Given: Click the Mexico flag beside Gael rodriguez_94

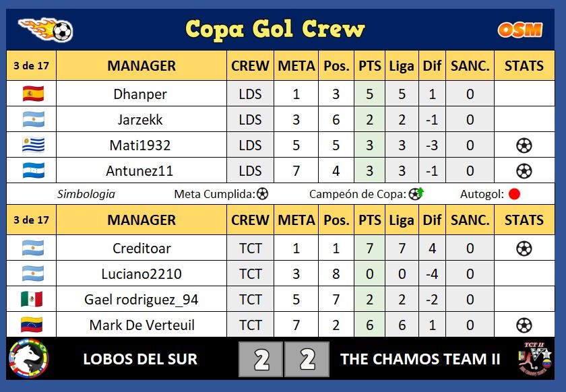Looking at the screenshot, I should click(32, 299).
